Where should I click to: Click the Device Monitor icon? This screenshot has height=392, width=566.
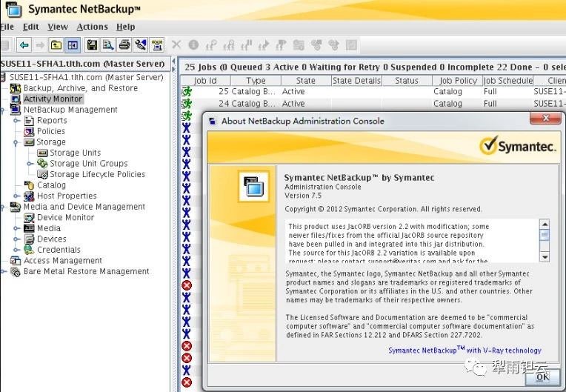[29, 218]
